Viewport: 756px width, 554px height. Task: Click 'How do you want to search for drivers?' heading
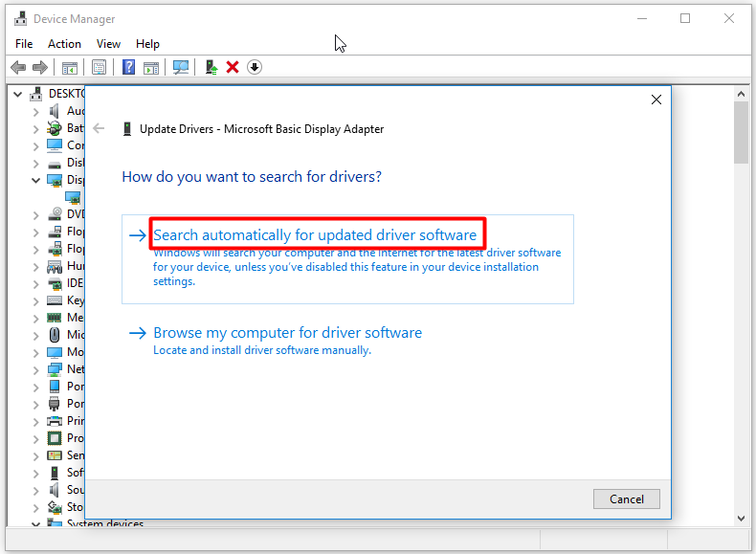click(252, 177)
